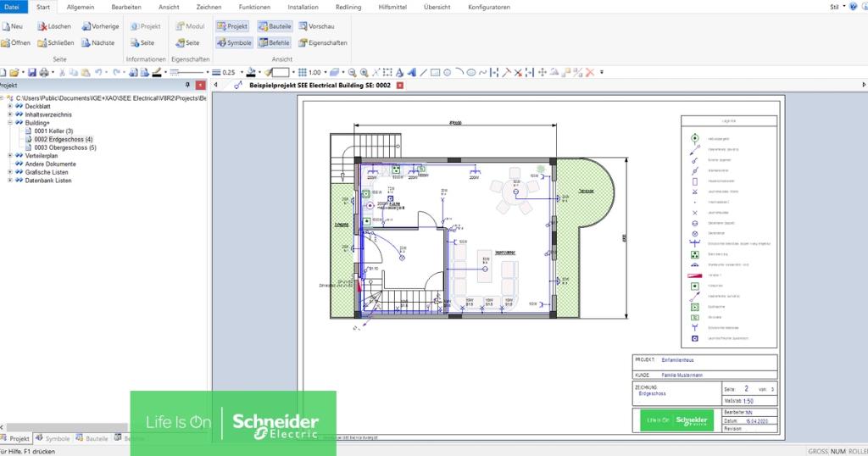Expand the Deckblatt tree node
The width and height of the screenshot is (868, 456).
tap(10, 106)
